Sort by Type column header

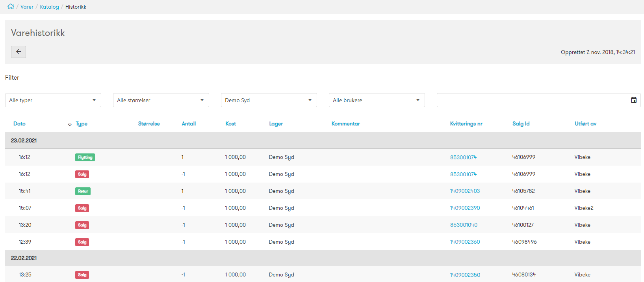[x=82, y=123]
